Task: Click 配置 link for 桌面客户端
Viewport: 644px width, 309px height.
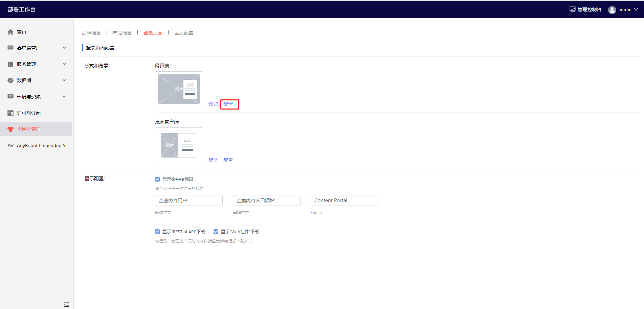Action: 228,160
